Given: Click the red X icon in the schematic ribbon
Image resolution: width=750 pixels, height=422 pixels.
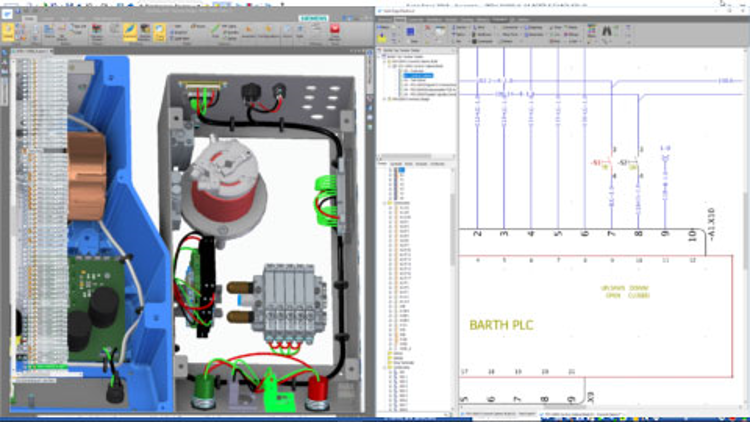Looking at the screenshot, I should pyautogui.click(x=428, y=28).
